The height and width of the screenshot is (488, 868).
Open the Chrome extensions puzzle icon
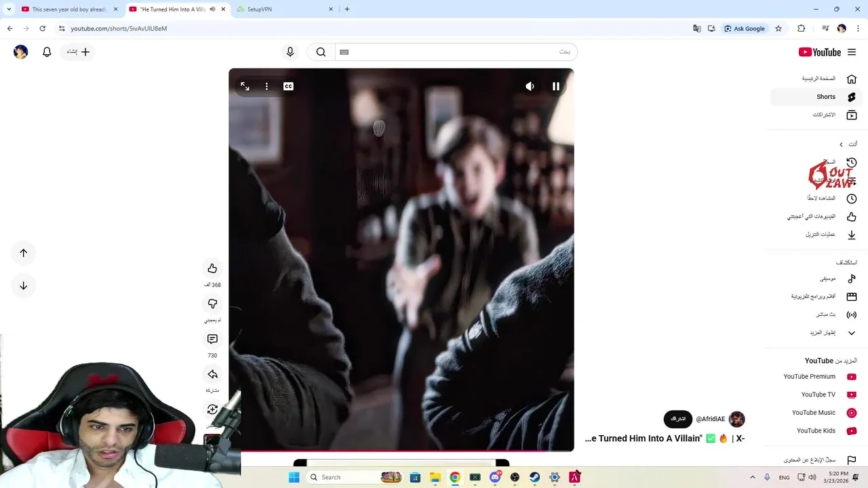point(802,28)
